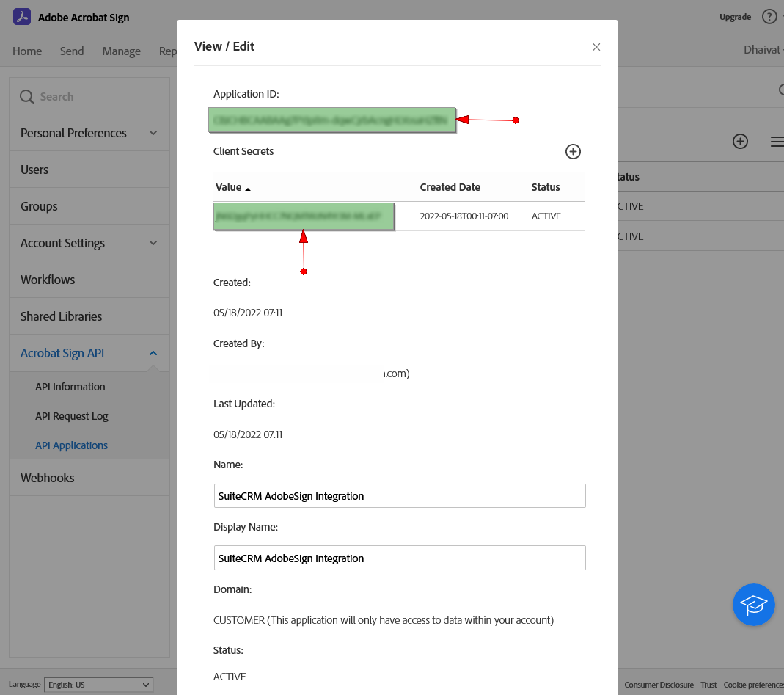This screenshot has width=784, height=695.
Task: Go to the Send tab
Action: click(72, 51)
